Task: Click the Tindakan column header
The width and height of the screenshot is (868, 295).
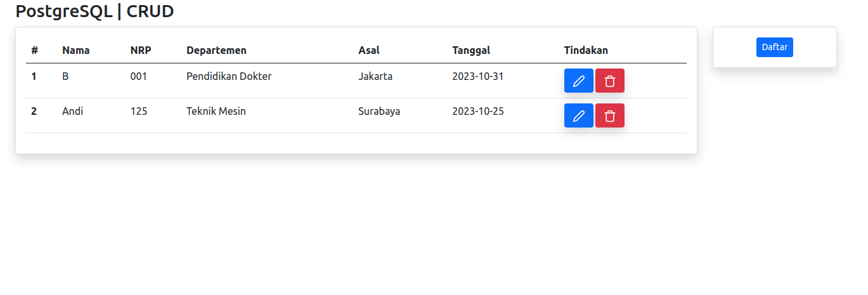Action: [586, 50]
